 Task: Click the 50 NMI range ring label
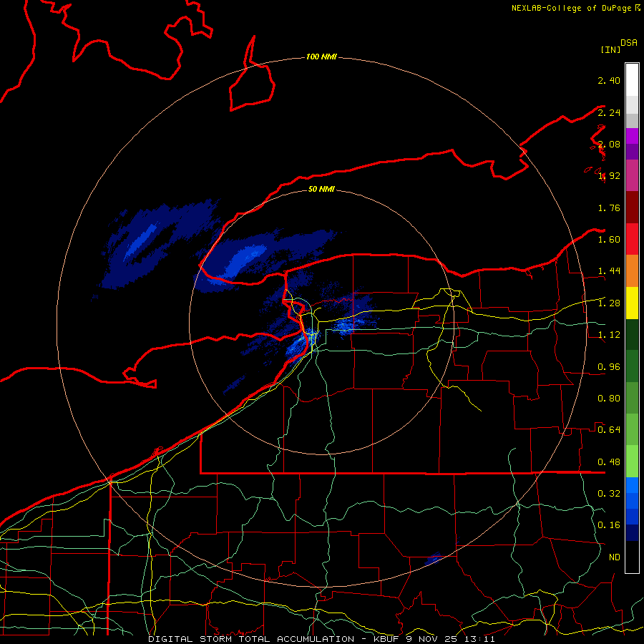pos(321,189)
